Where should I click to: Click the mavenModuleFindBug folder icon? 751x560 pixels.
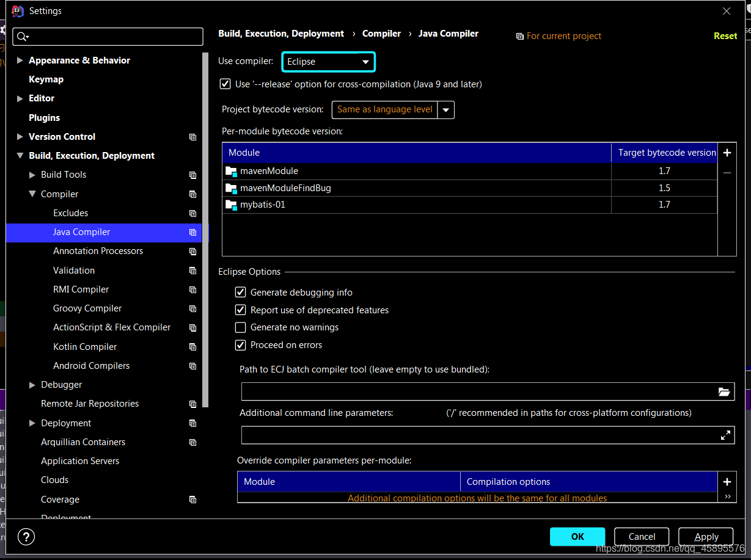[x=231, y=189]
